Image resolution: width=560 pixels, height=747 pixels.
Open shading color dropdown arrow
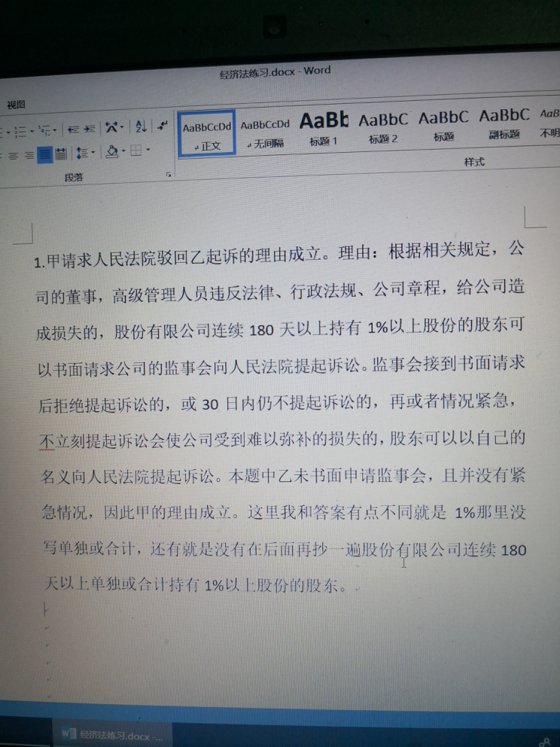point(123,151)
